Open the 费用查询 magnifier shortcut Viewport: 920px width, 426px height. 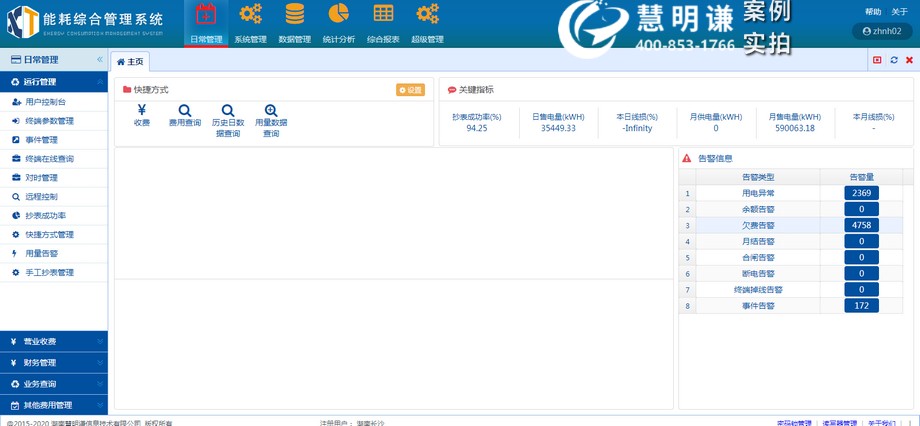click(x=184, y=111)
